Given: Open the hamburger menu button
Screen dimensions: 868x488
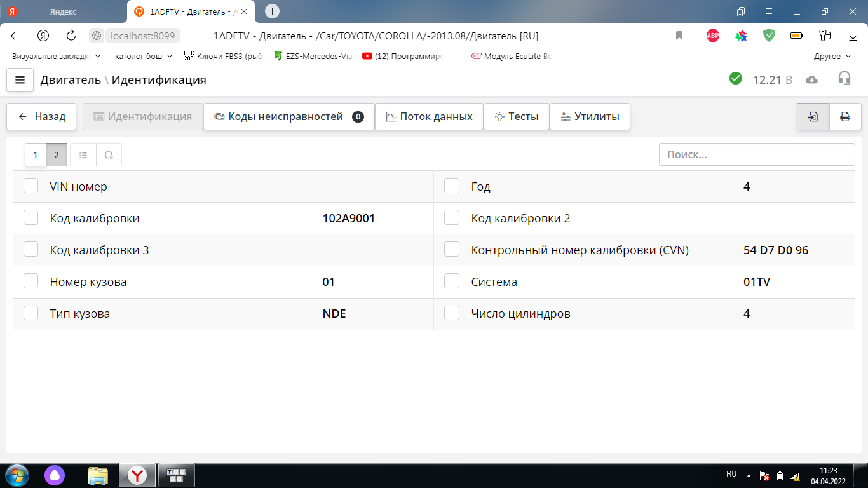Looking at the screenshot, I should point(20,80).
